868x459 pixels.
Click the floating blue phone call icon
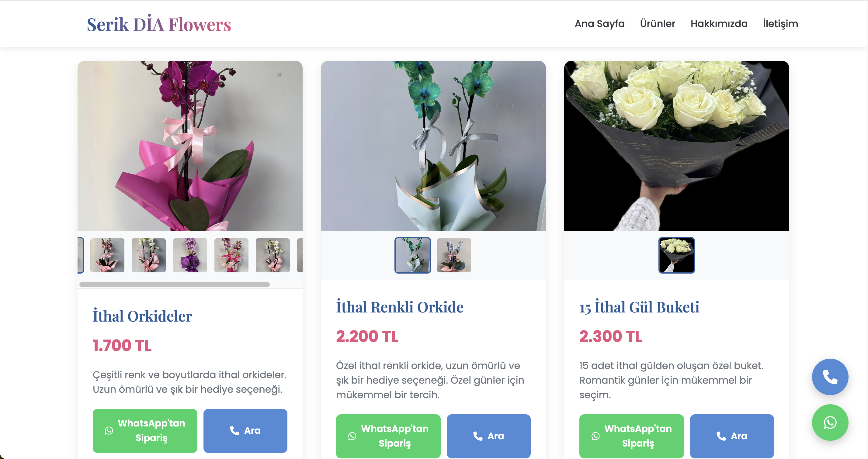click(830, 377)
